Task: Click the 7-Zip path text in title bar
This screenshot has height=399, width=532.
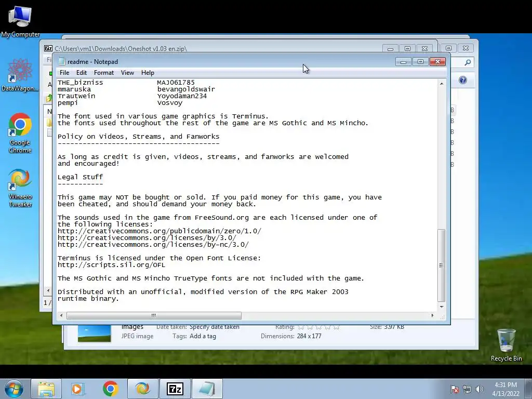Action: point(121,49)
